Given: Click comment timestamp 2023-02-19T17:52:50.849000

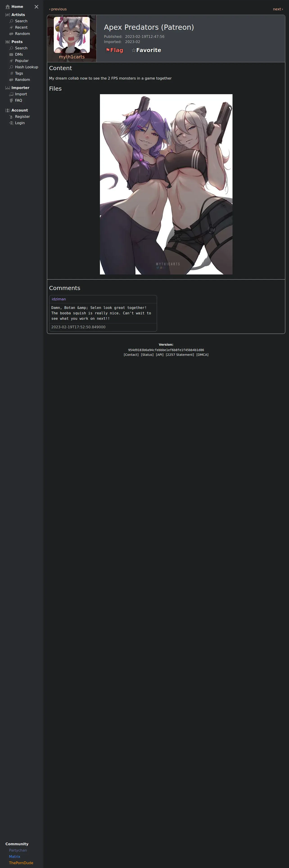Looking at the screenshot, I should (x=78, y=327).
